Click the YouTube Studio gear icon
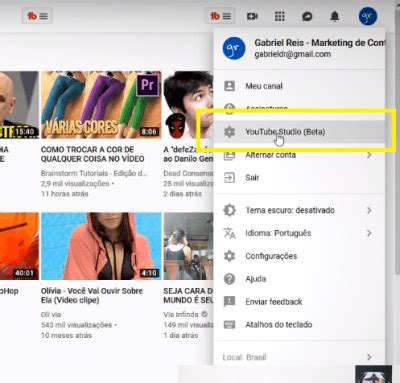The width and height of the screenshot is (400, 383). coord(229,132)
